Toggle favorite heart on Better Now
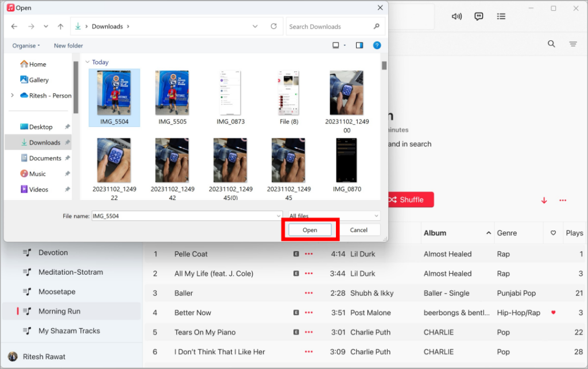Screen dimensions: 588x369 [553, 313]
